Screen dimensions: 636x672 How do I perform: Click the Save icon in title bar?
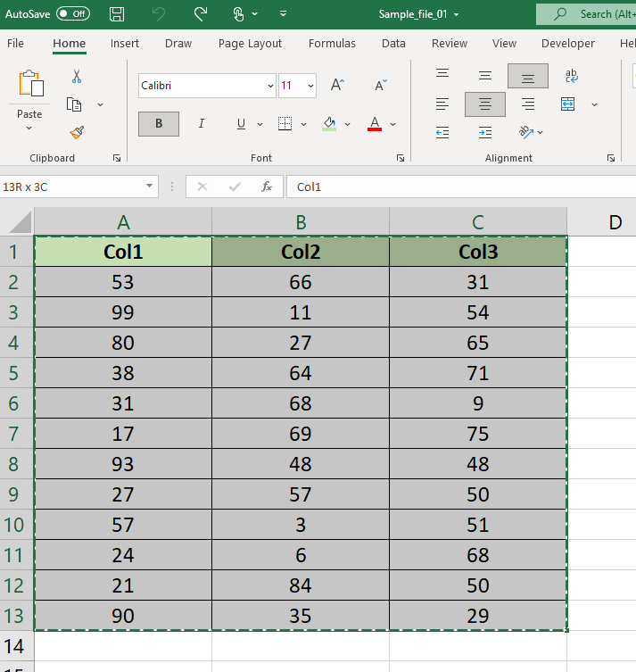click(x=117, y=14)
